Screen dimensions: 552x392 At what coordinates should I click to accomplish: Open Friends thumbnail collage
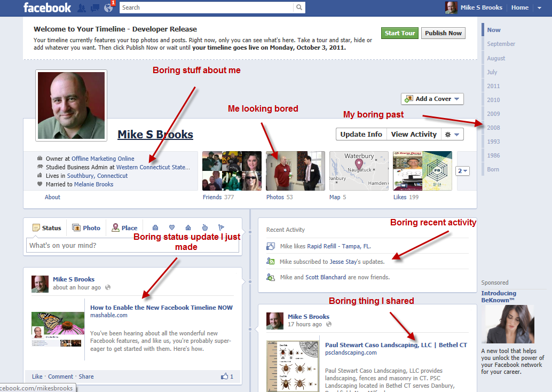coord(232,171)
